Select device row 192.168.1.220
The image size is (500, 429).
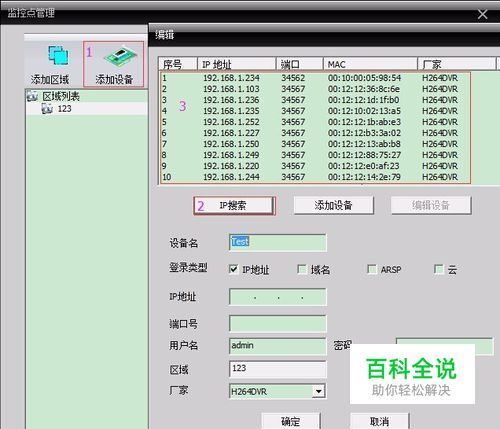click(315, 166)
